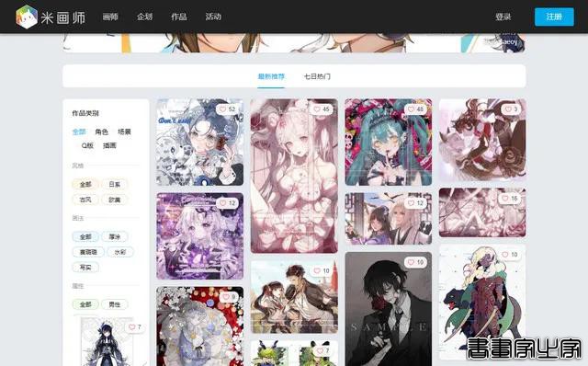The image size is (588, 366).
Task: Click the 登录 login link
Action: tap(503, 17)
